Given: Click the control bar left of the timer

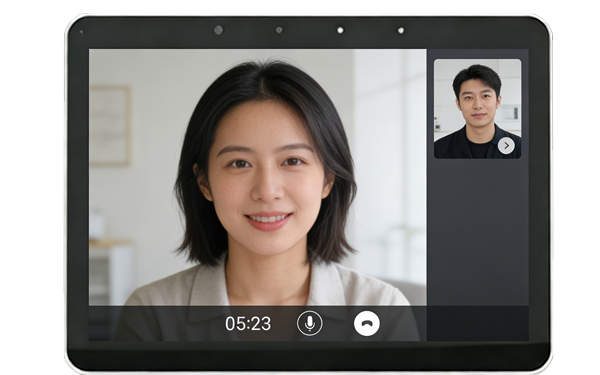Looking at the screenshot, I should coord(157,323).
